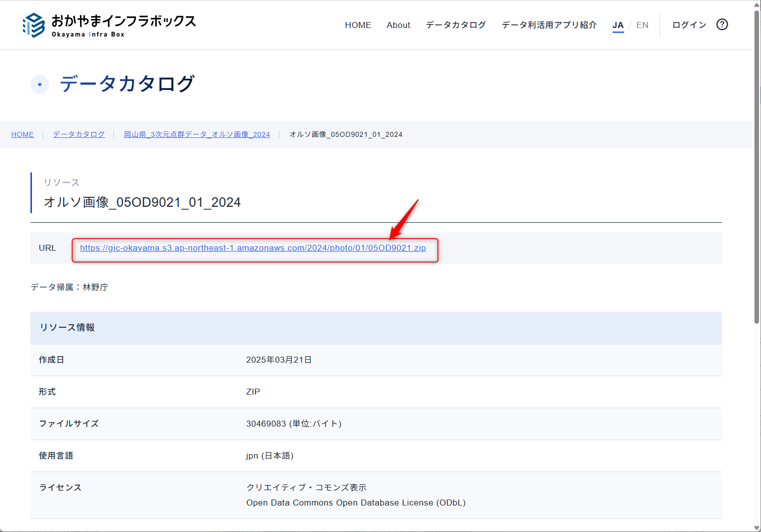Open the 岡山県_3次元点群データ_オルソ画像_2024 breadcrumb

coord(197,134)
